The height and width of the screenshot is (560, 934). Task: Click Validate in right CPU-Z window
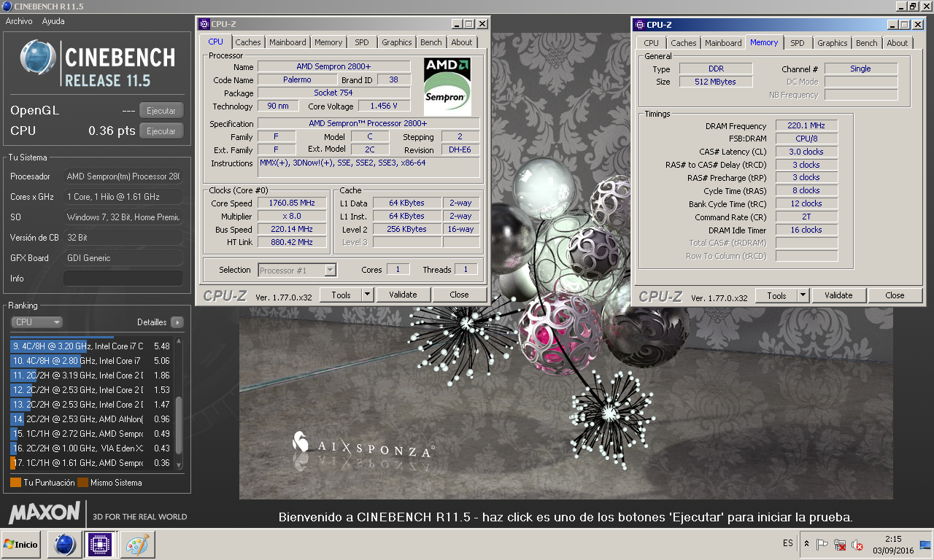click(838, 295)
